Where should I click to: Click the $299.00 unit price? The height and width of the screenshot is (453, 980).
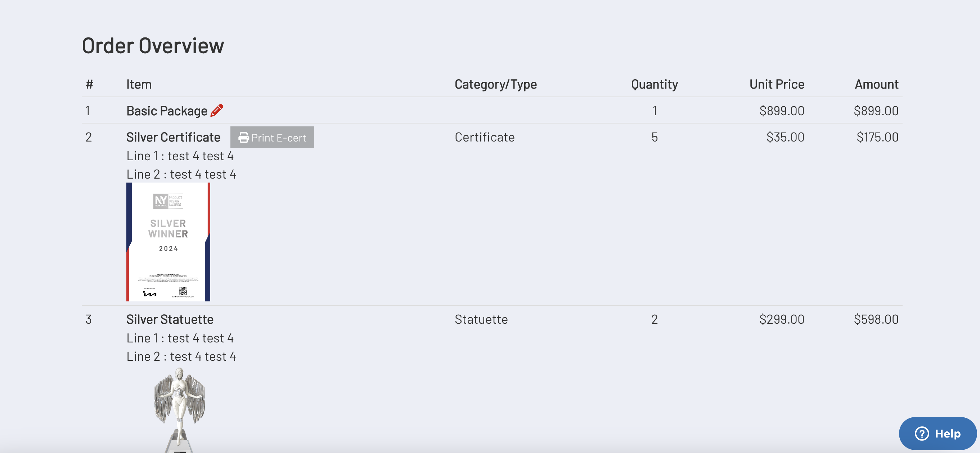(x=782, y=319)
